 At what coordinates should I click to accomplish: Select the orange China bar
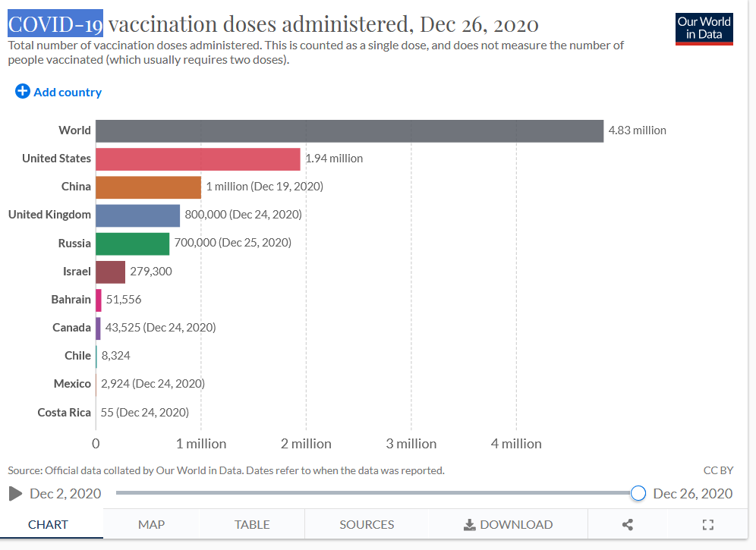point(148,187)
